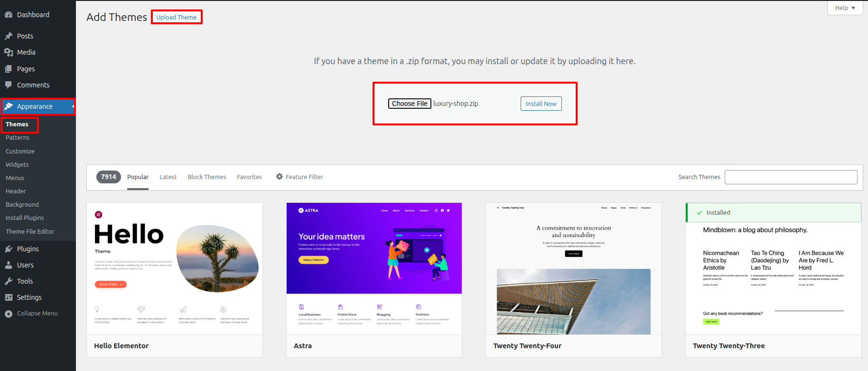Click the Choose File button

pyautogui.click(x=410, y=104)
